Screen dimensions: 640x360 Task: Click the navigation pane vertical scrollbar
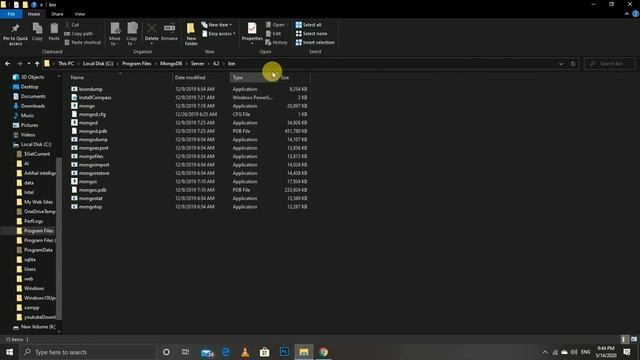[59, 238]
